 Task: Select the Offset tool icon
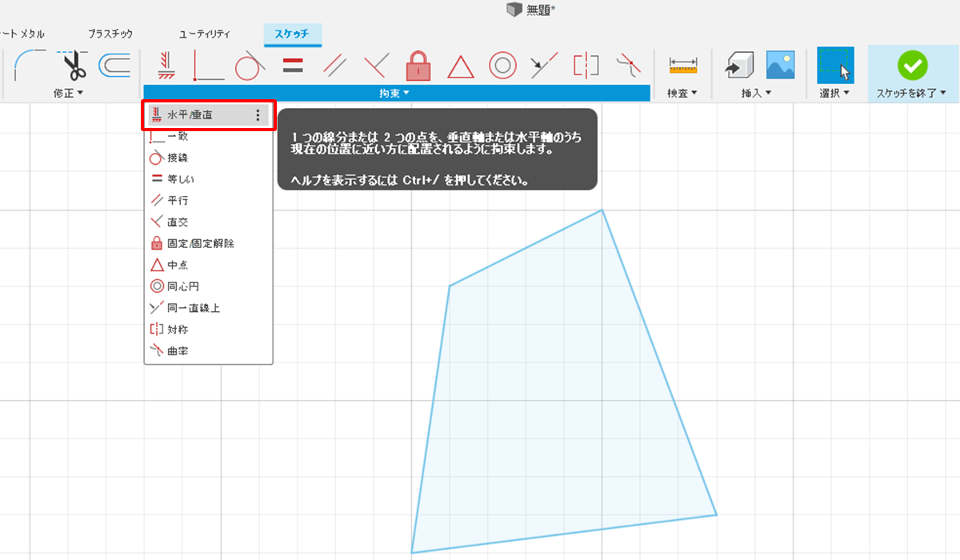(115, 66)
